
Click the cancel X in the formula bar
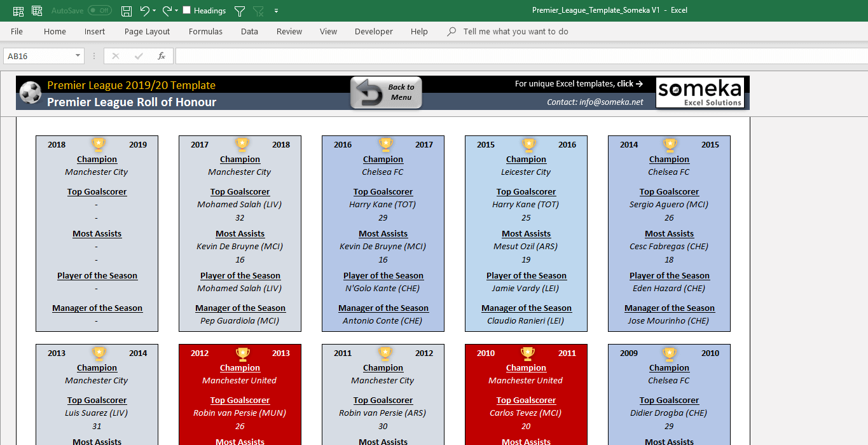point(115,56)
